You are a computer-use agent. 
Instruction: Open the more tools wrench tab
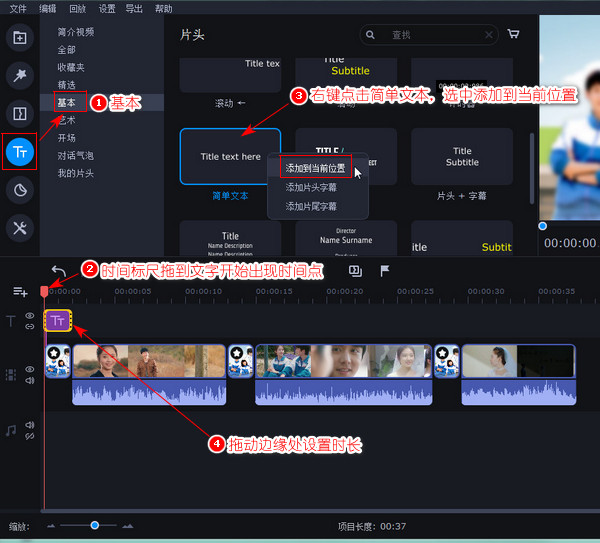[x=20, y=228]
